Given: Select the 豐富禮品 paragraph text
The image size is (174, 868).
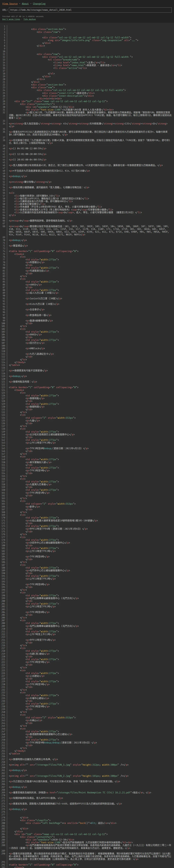Looking at the screenshot, I should 18,246.
